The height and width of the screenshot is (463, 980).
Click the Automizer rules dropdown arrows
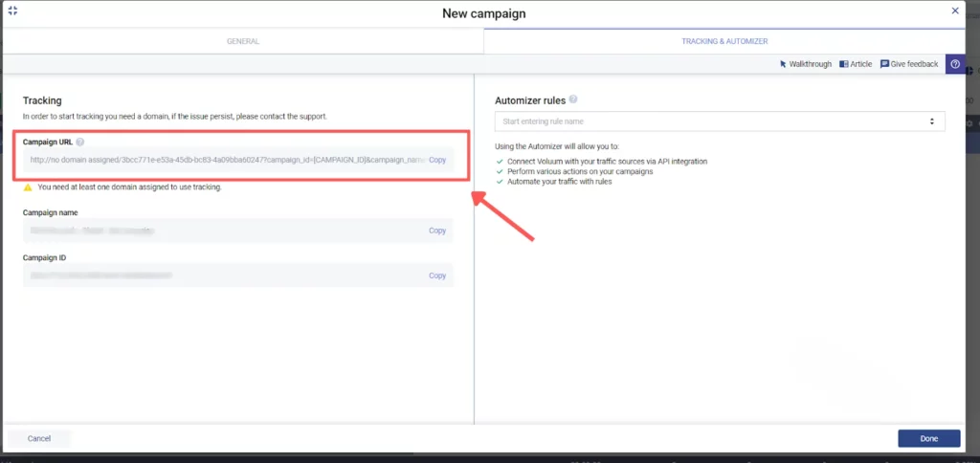click(931, 121)
